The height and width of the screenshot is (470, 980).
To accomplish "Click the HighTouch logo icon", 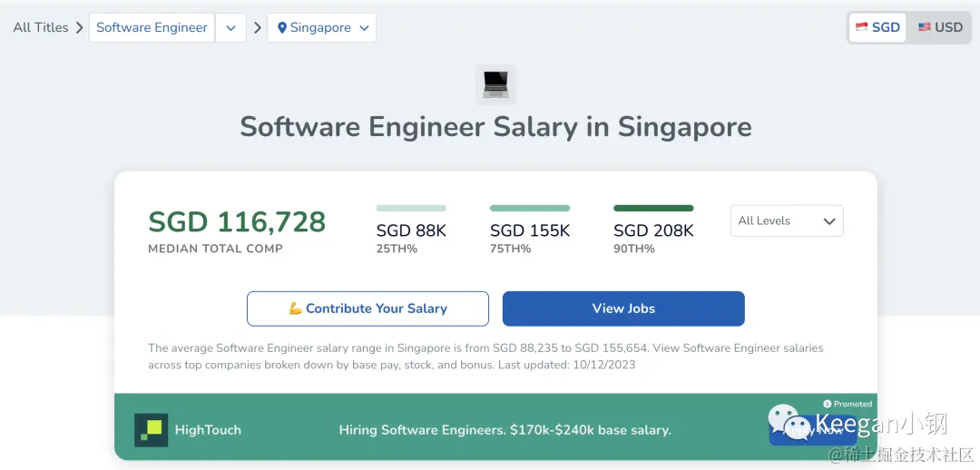I will coord(152,430).
